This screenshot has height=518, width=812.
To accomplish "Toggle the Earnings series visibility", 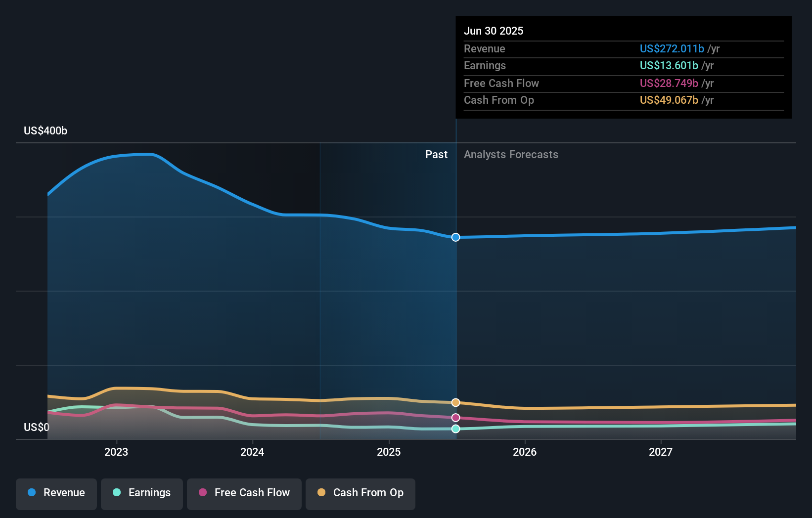I will click(x=142, y=493).
